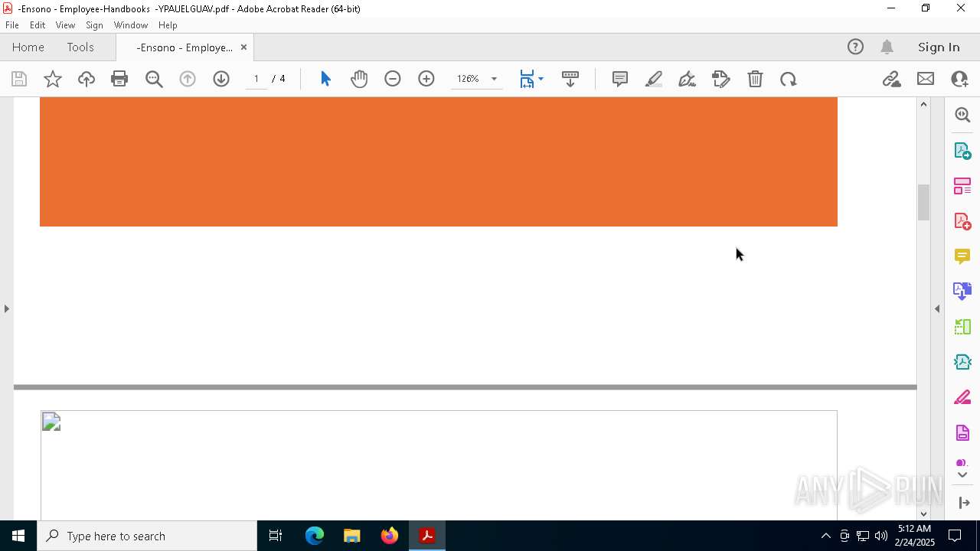980x551 pixels.
Task: Open Fill & Sign tool in right pane
Action: click(x=962, y=397)
